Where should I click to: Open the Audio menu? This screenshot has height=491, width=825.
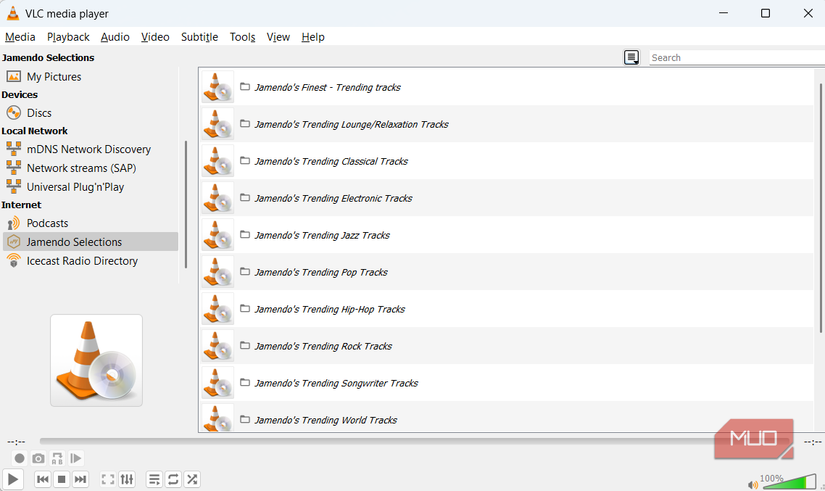click(115, 37)
